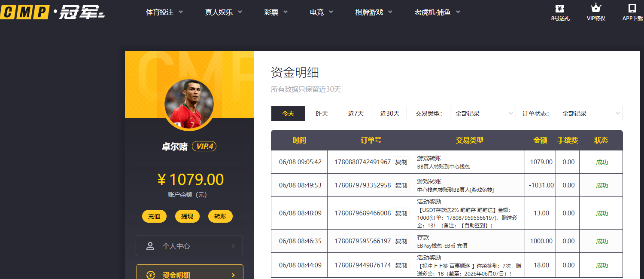This screenshot has width=644, height=279.
Task: Copy order number 1780879449876174
Action: [401, 265]
